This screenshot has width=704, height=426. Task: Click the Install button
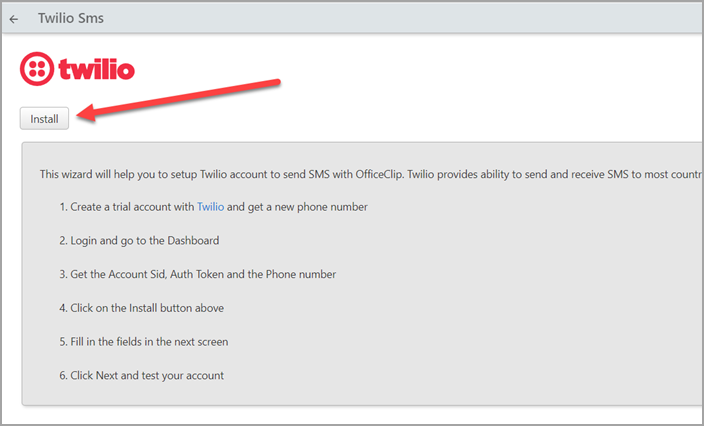pyautogui.click(x=44, y=119)
